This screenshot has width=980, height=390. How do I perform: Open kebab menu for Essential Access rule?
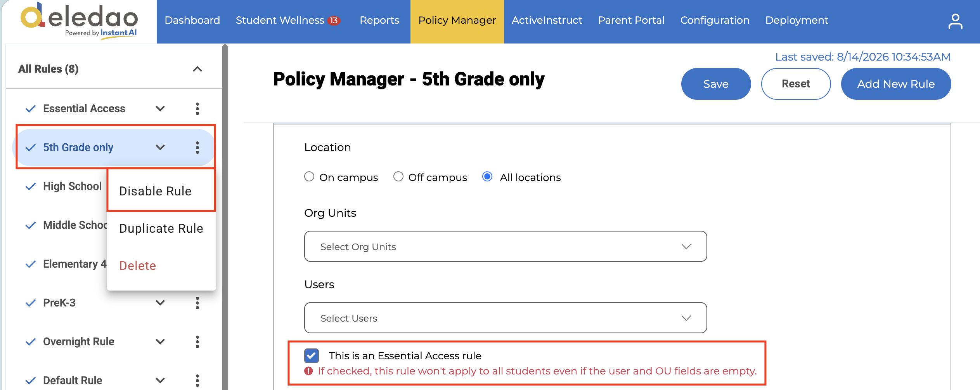tap(197, 109)
